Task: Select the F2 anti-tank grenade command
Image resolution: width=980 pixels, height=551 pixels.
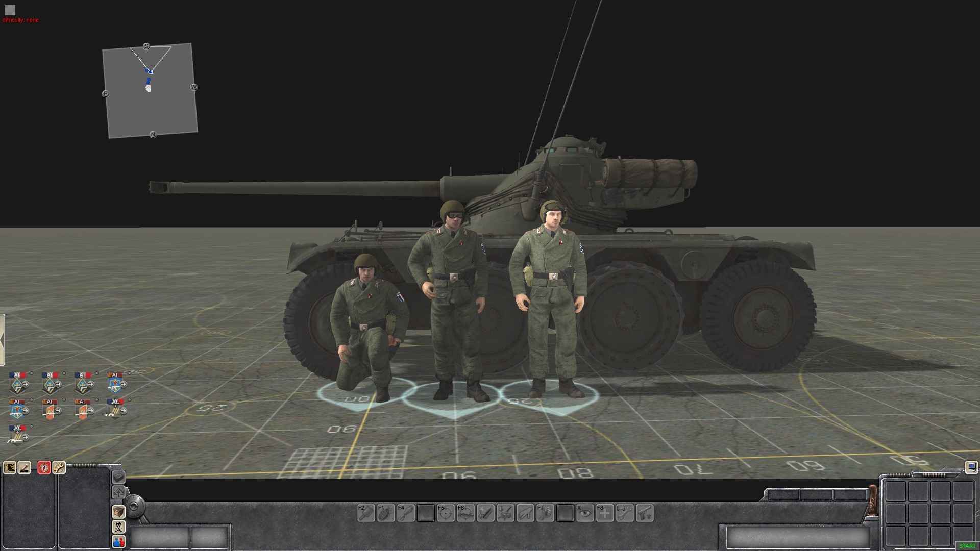Action: point(366,513)
